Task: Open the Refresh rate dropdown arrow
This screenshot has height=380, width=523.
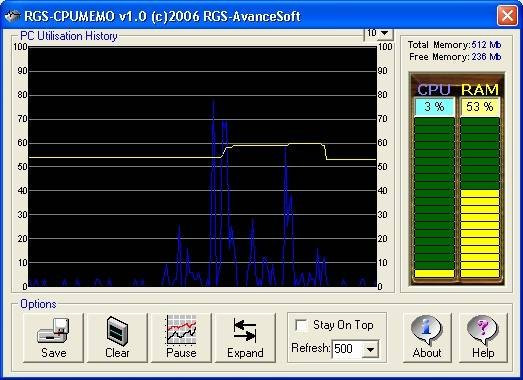Action: point(370,350)
